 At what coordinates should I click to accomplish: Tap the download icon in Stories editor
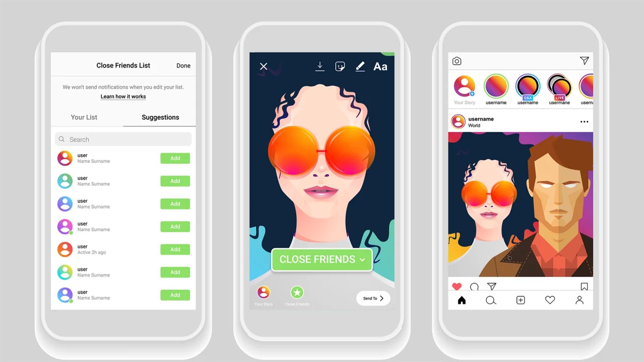tap(319, 66)
